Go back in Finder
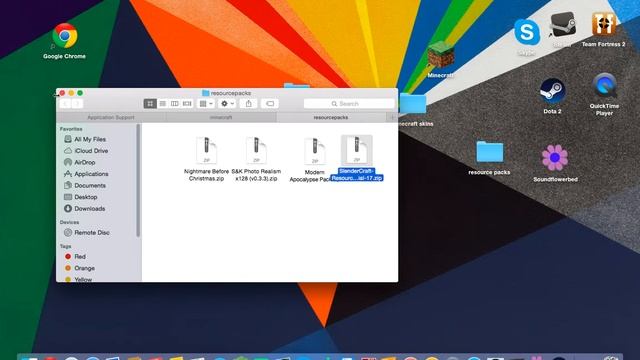 [x=65, y=104]
